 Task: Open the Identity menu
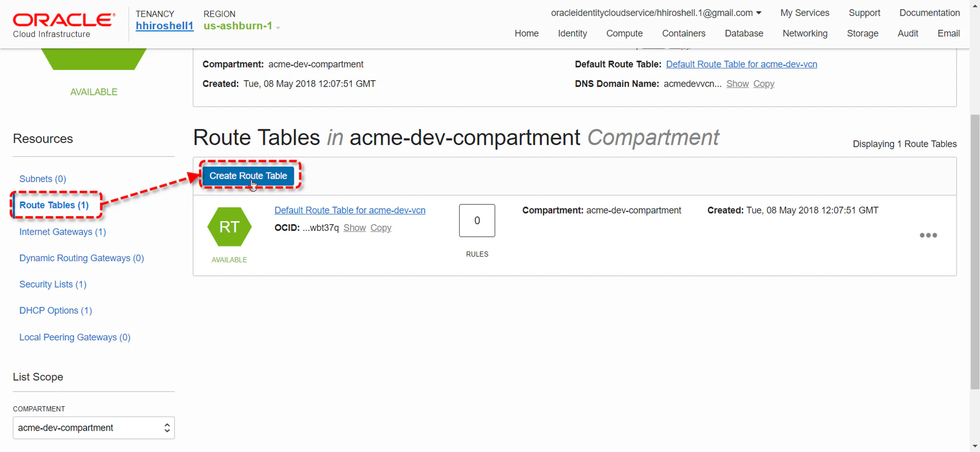pos(572,33)
